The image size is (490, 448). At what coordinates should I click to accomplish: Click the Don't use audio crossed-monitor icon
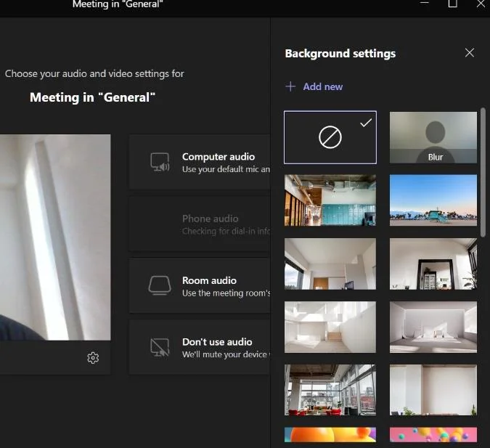coord(160,347)
